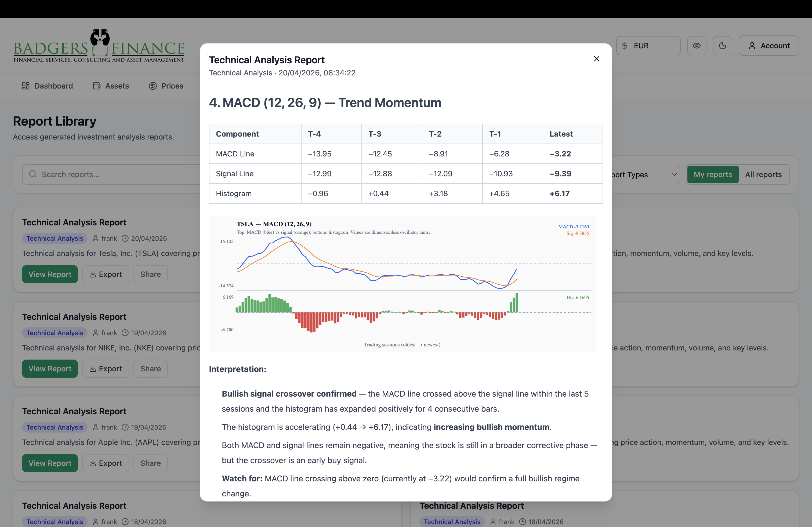The height and width of the screenshot is (527, 812).
Task: Share the NIKE NKE report
Action: [x=150, y=368]
